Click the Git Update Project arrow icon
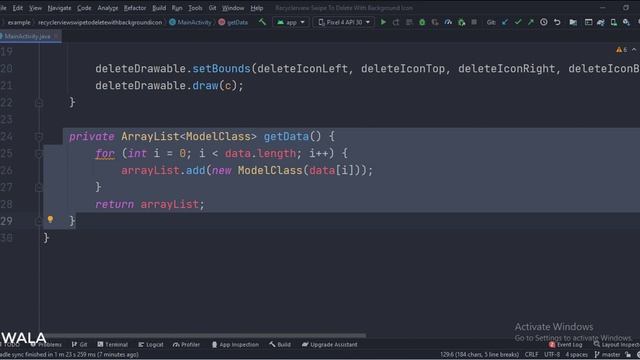The width and height of the screenshot is (640, 360). tap(505, 22)
